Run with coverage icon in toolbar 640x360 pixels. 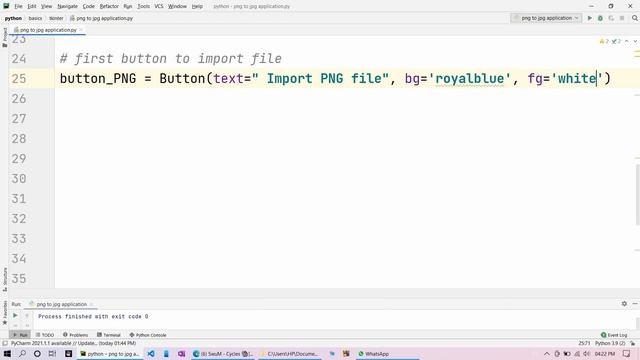611,18
